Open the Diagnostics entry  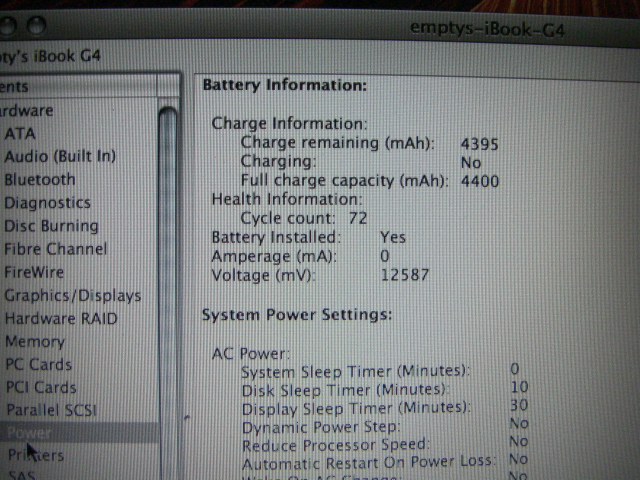tap(47, 203)
